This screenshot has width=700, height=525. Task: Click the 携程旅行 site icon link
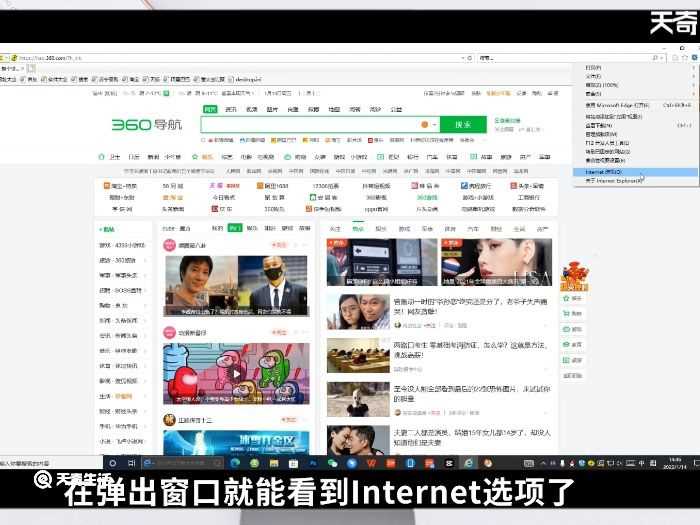pos(476,186)
